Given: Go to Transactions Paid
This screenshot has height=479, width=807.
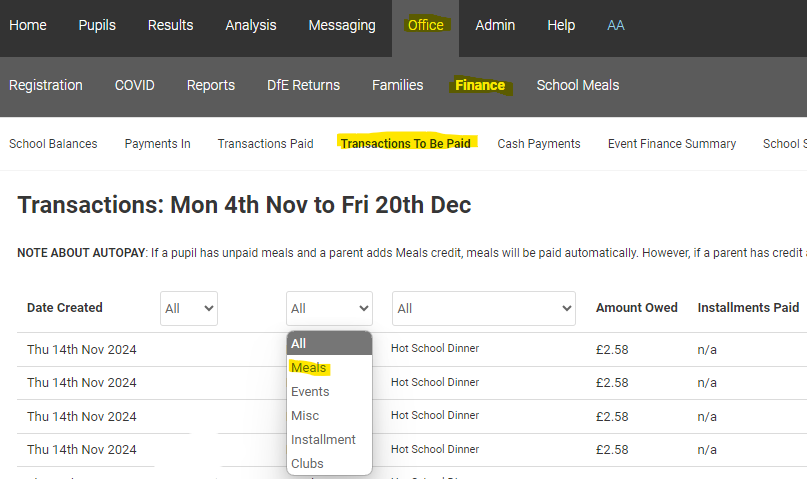Looking at the screenshot, I should click(x=265, y=144).
